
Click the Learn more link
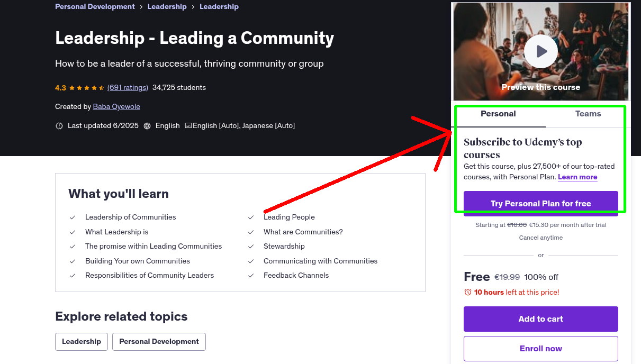pos(577,177)
